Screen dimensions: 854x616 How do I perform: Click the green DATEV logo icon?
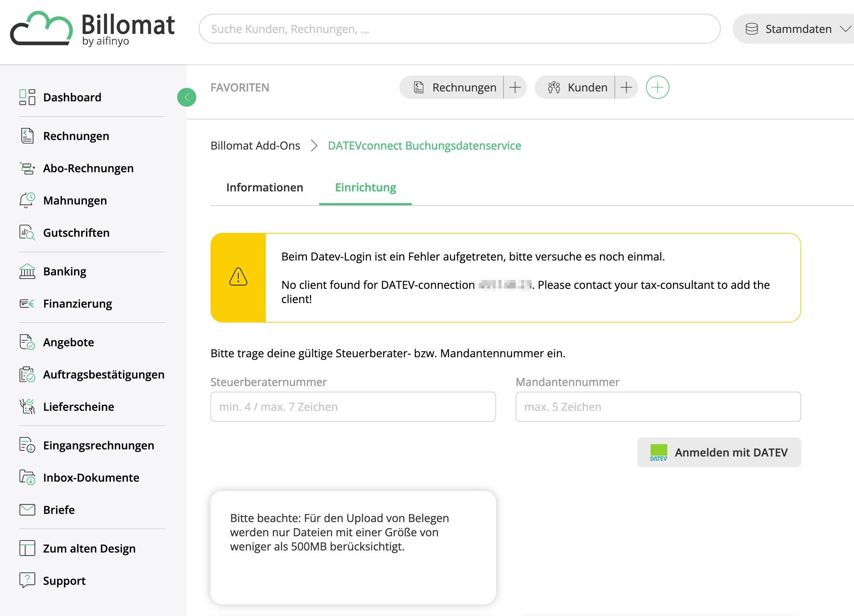(659, 452)
